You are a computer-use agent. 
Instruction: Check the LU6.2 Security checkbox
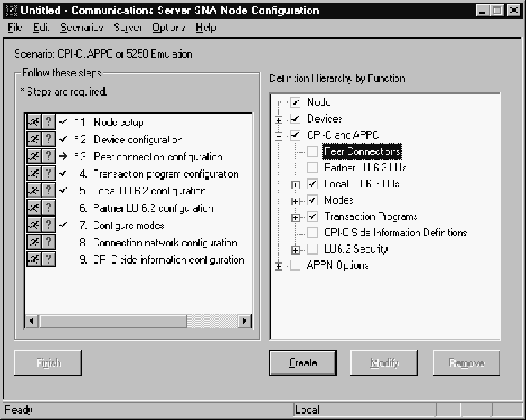[x=312, y=249]
